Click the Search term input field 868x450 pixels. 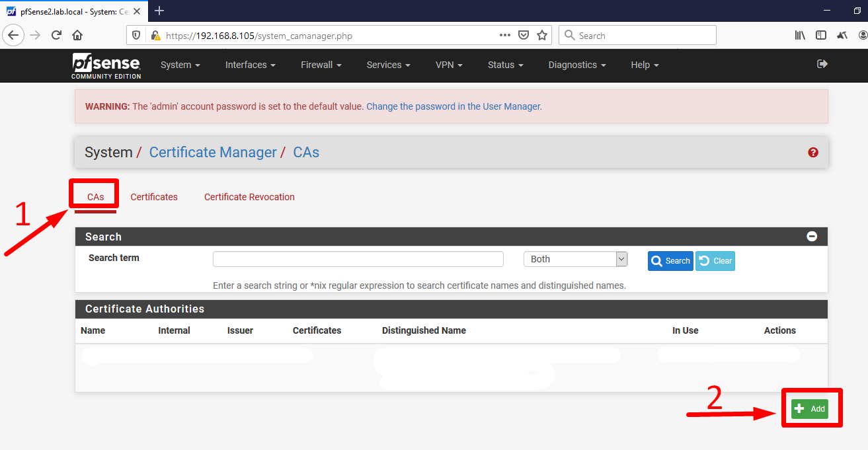[x=358, y=259]
